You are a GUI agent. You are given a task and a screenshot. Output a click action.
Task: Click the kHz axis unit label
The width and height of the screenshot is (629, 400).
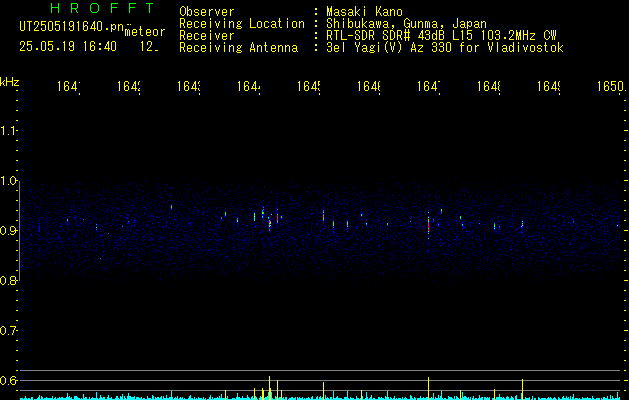tap(10, 82)
